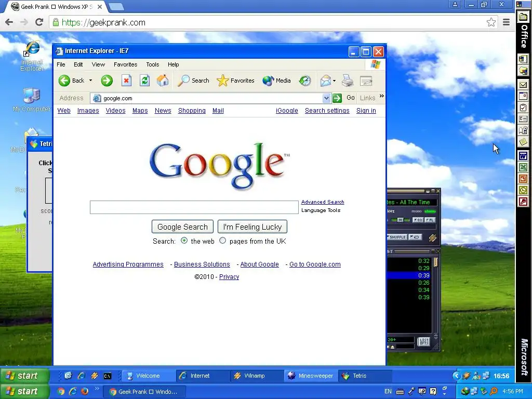Open Microsoft Word from the Office shortcut bar
This screenshot has width=532, height=399.
pyautogui.click(x=523, y=156)
